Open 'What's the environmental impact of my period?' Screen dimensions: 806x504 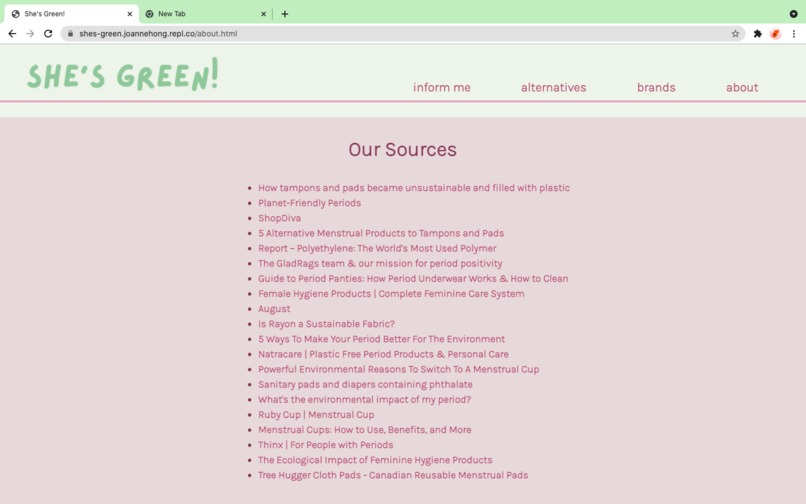364,400
